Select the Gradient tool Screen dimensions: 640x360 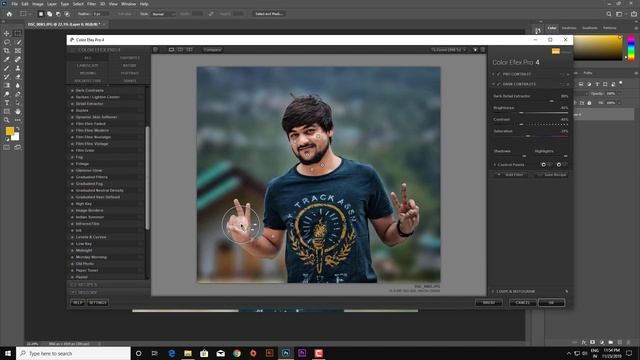click(x=7, y=85)
